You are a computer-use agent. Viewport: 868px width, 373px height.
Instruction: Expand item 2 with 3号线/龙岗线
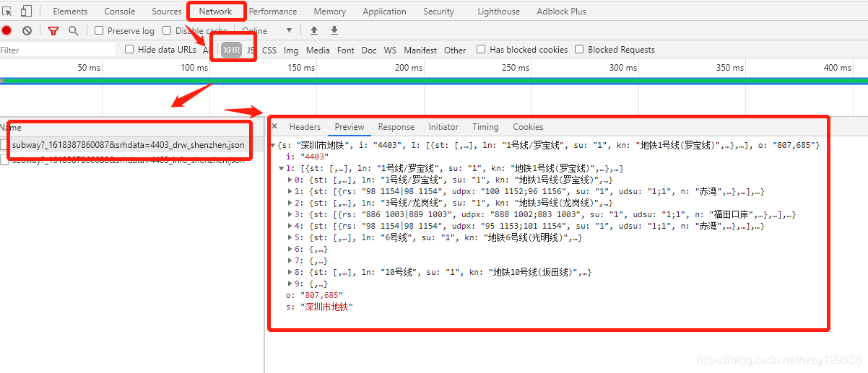tap(290, 203)
